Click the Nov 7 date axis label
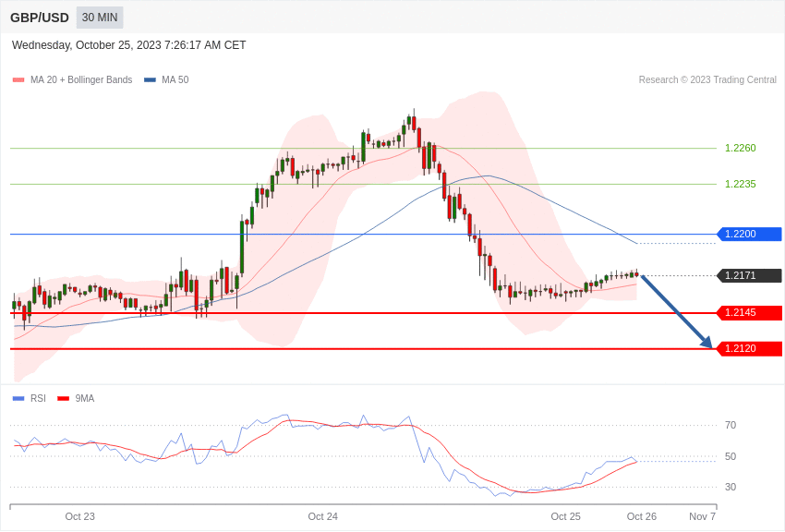 click(703, 516)
